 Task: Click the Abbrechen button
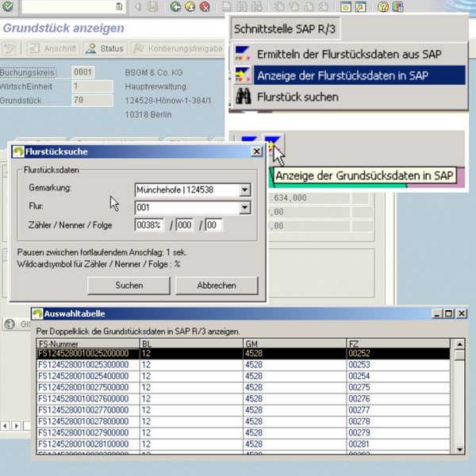tap(217, 286)
